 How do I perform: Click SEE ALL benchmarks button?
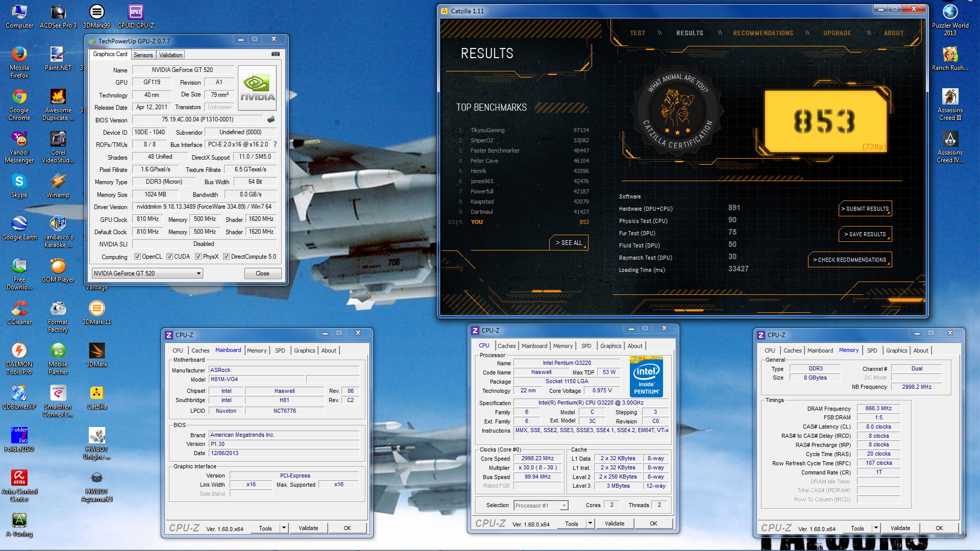[569, 243]
